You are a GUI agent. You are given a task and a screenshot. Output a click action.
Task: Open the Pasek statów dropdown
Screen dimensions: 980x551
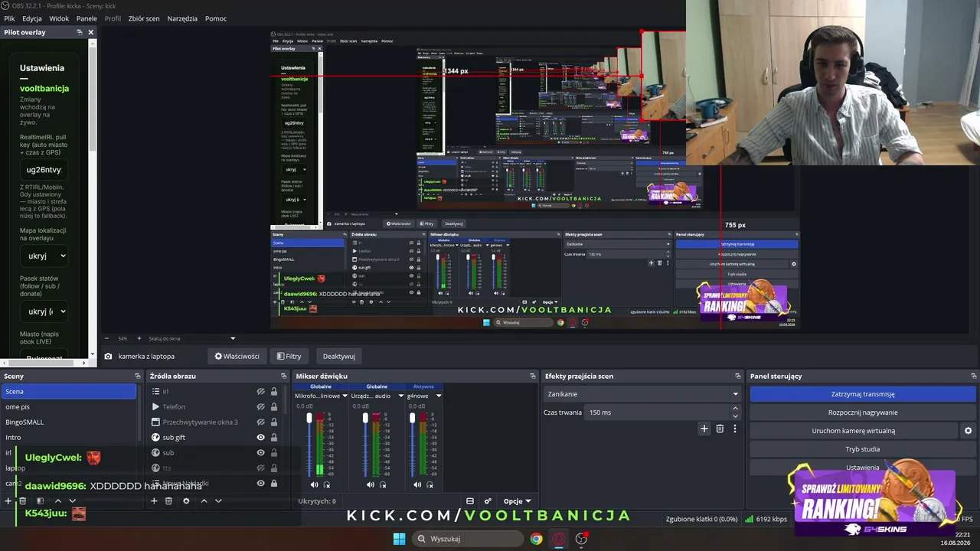pos(44,311)
